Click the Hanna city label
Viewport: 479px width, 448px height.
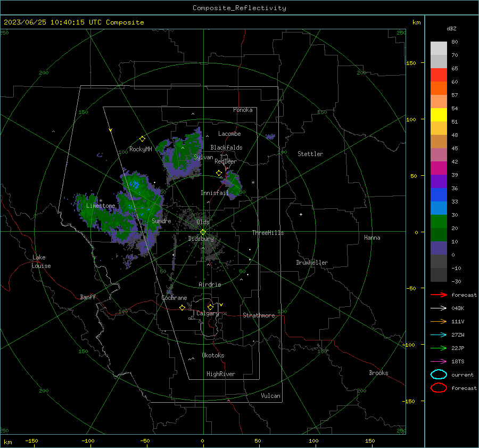tap(372, 238)
